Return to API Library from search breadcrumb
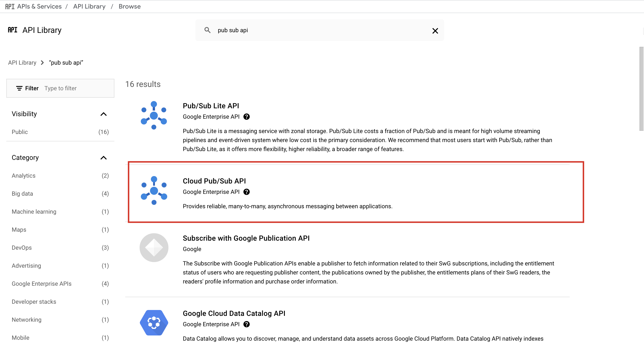This screenshot has width=644, height=344. [x=22, y=63]
